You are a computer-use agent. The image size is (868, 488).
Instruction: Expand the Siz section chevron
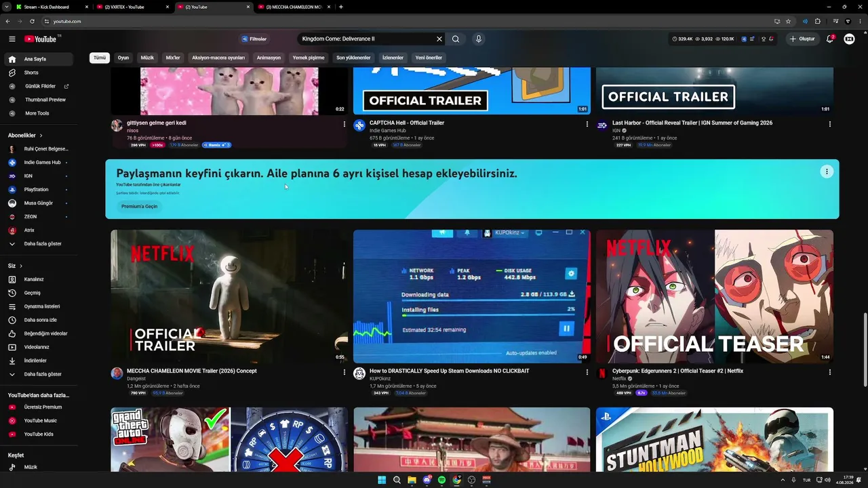pos(21,266)
